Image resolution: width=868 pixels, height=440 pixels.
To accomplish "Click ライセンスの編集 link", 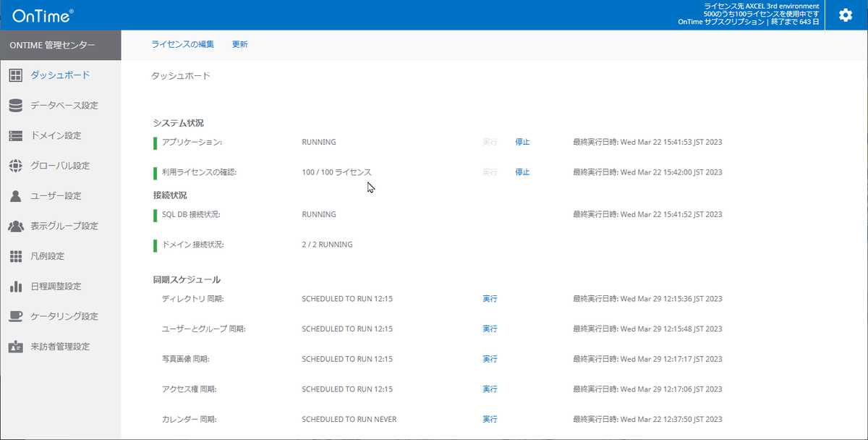I will (182, 44).
